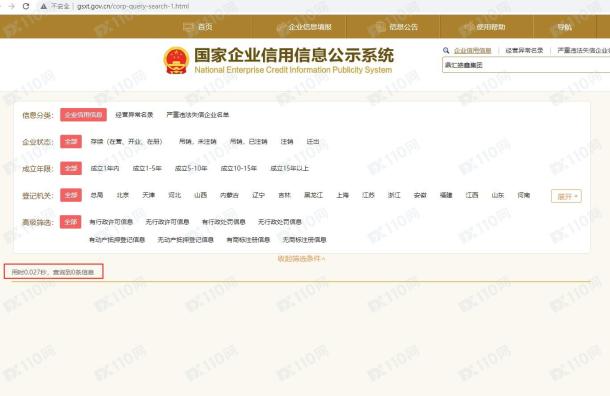Open the 导航 navigation item

[564, 27]
